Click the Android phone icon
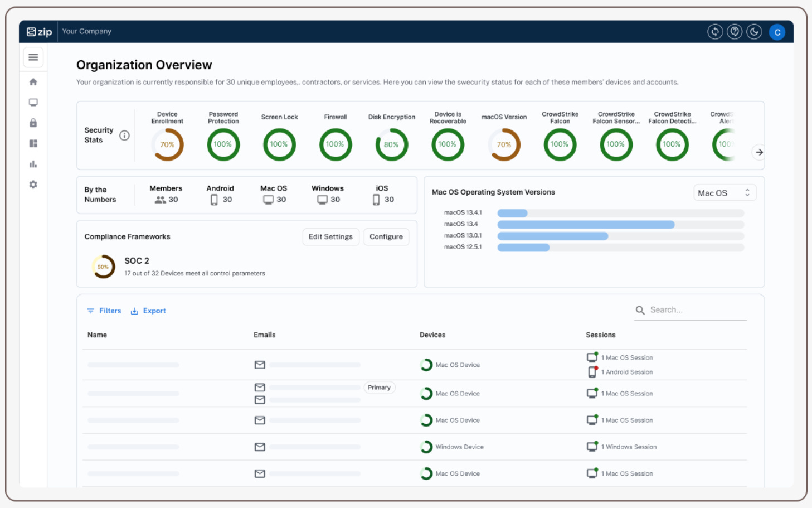This screenshot has width=812, height=508. [x=214, y=200]
